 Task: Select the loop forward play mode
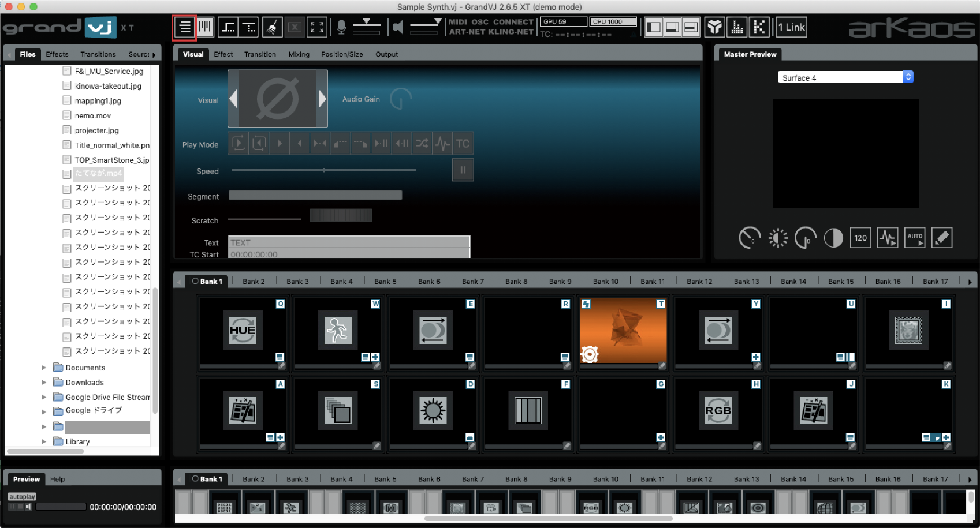(239, 144)
